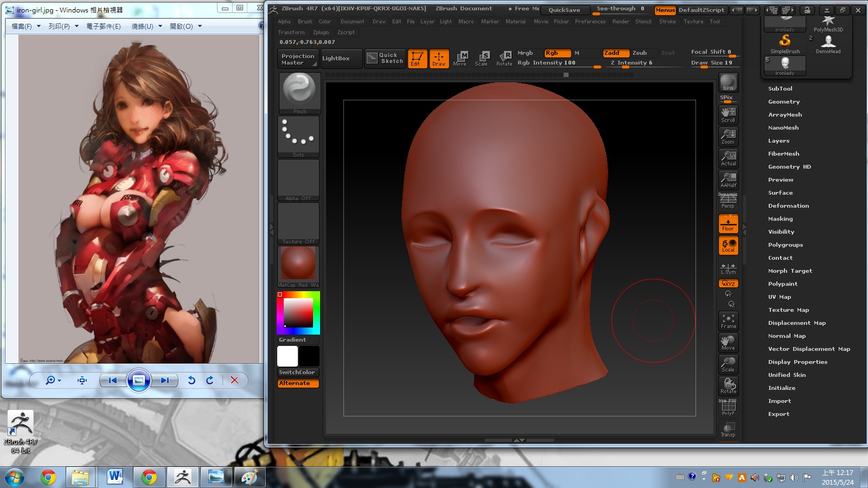This screenshot has height=488, width=868.
Task: Select the white main color swatch
Action: (288, 356)
